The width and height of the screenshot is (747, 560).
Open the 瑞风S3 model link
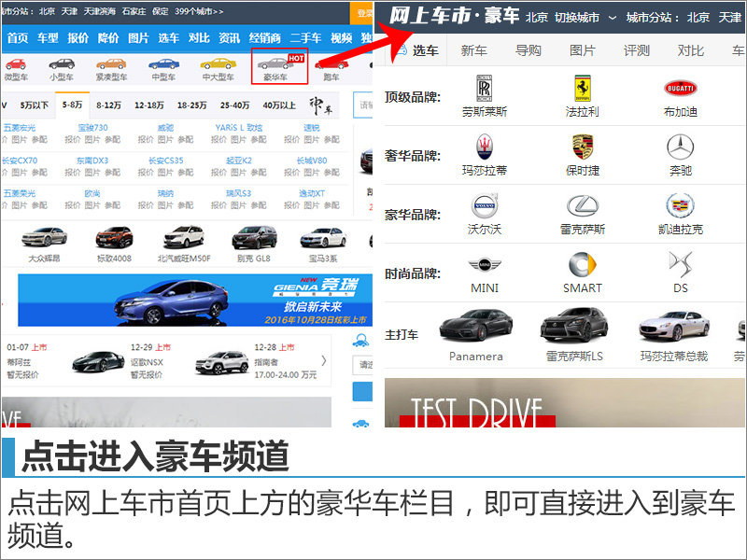(x=239, y=193)
